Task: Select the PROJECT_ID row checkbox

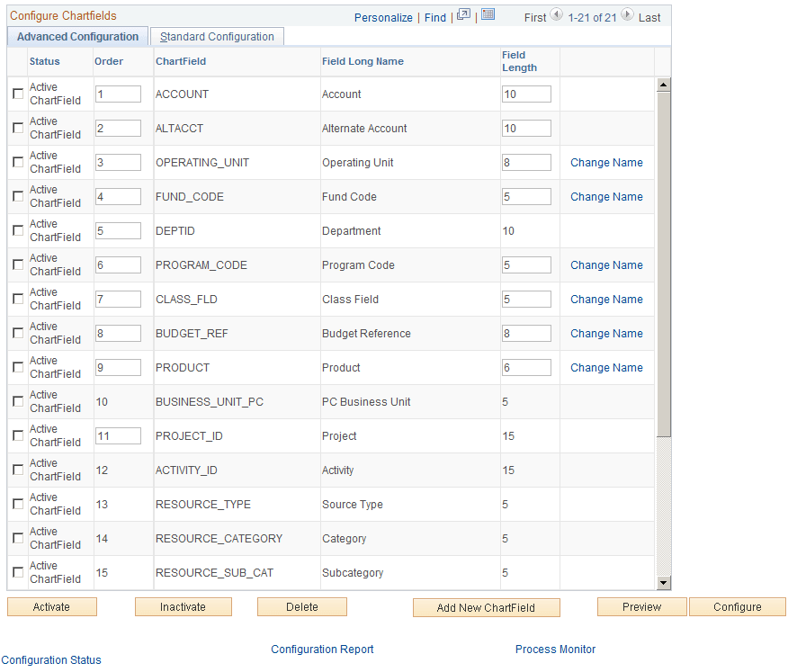Action: pyautogui.click(x=15, y=435)
